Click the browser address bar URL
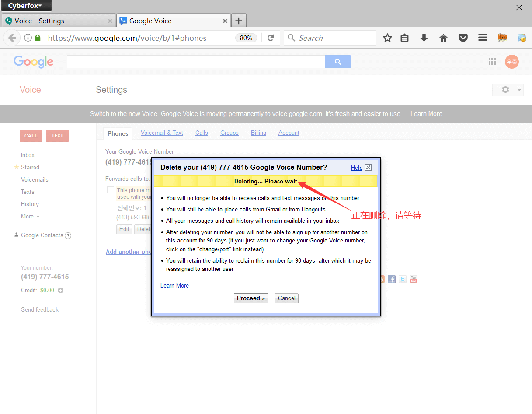Image resolution: width=532 pixels, height=414 pixels. [x=127, y=38]
